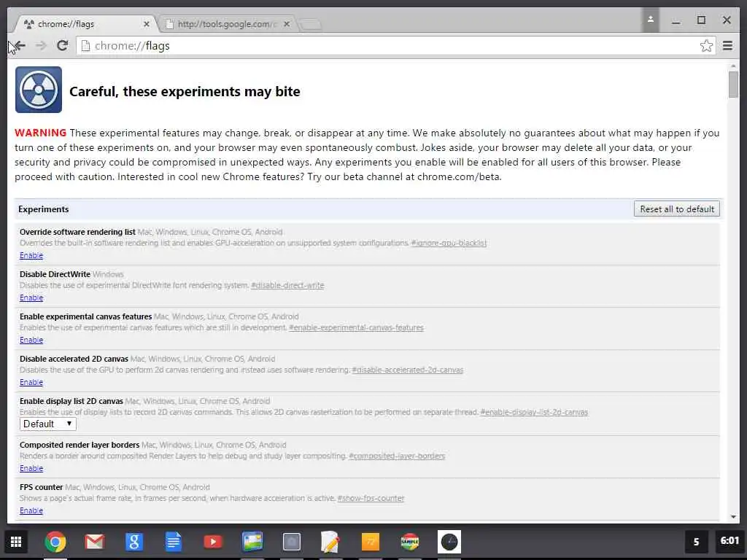This screenshot has height=560, width=747.
Task: Click the scrollbar down arrow
Action: point(732,517)
